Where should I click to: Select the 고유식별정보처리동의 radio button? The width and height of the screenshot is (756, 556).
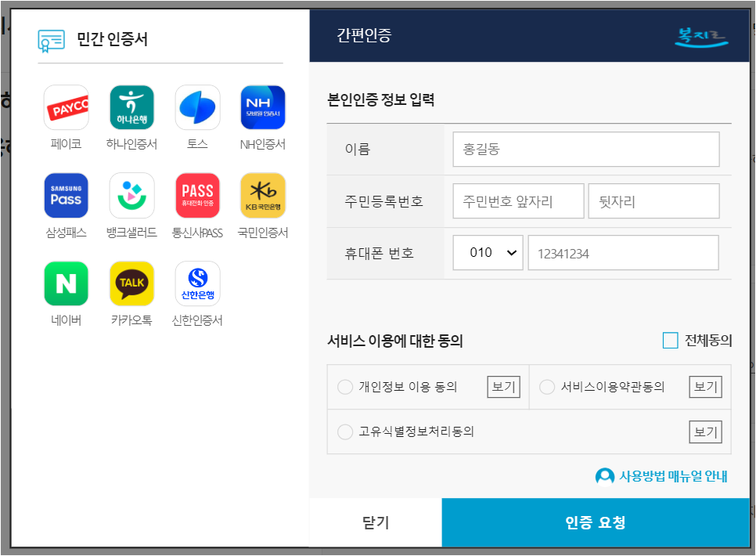[345, 431]
